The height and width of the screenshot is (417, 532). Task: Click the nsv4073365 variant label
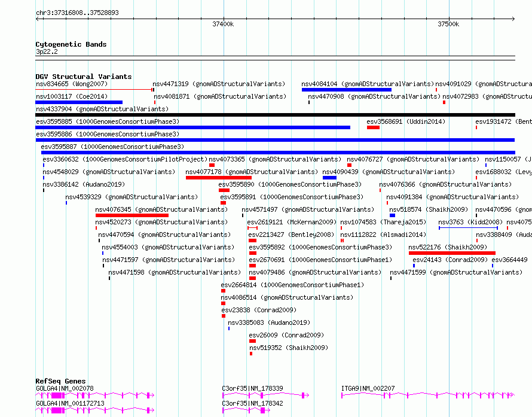pyautogui.click(x=275, y=159)
